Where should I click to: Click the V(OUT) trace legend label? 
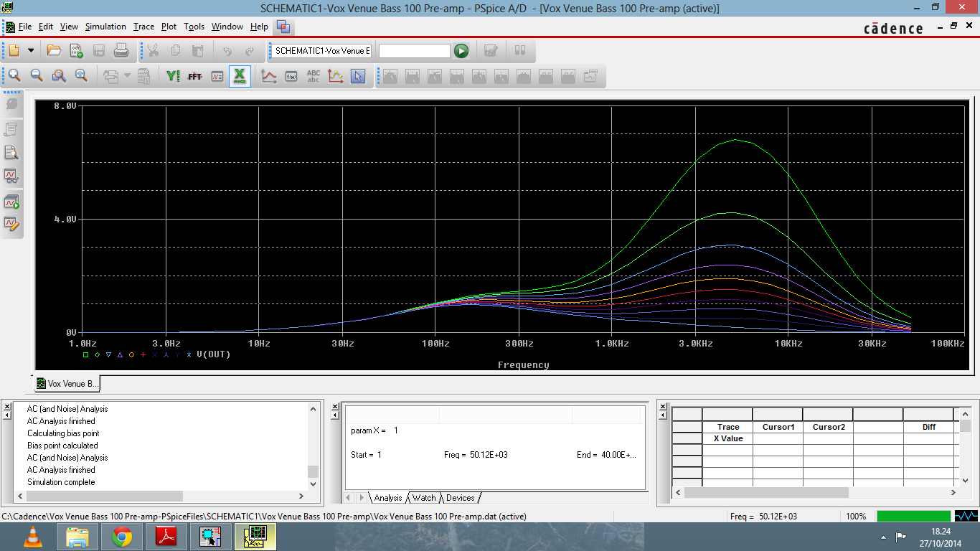pyautogui.click(x=214, y=354)
